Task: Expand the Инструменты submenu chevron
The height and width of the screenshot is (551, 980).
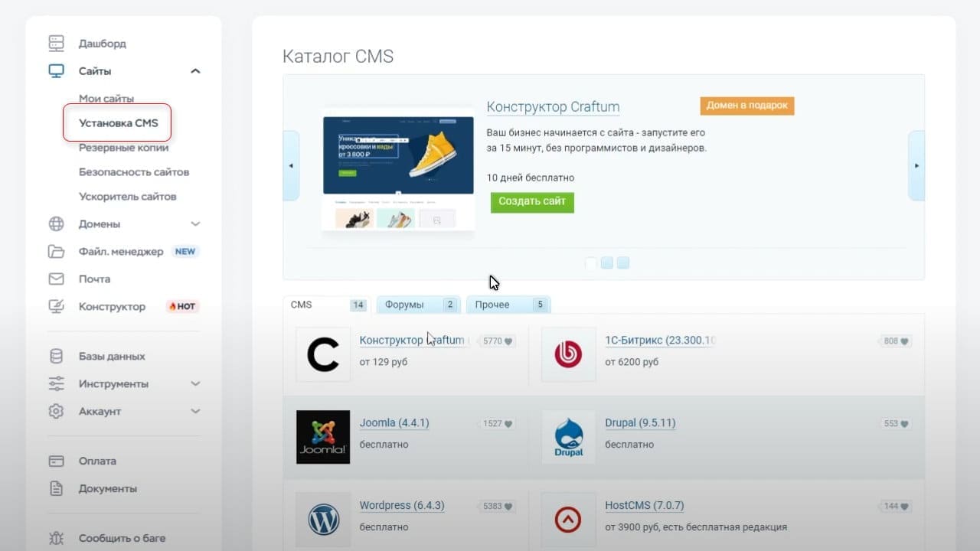Action: 195,384
